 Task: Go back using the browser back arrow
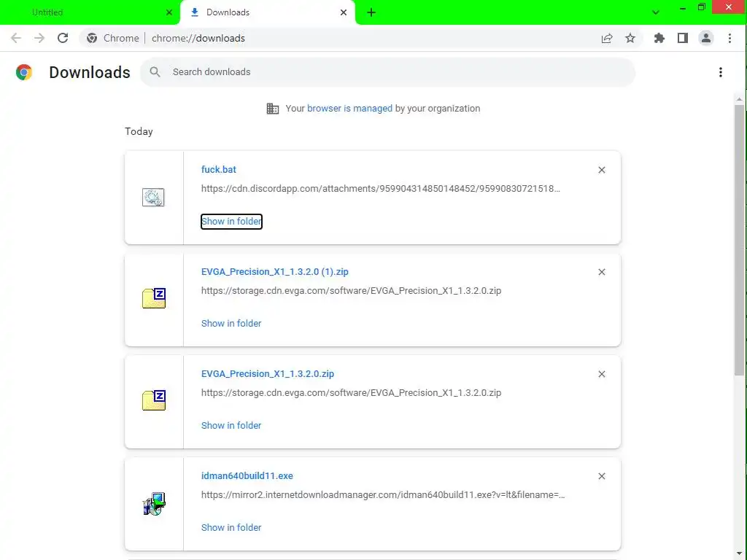coord(16,38)
